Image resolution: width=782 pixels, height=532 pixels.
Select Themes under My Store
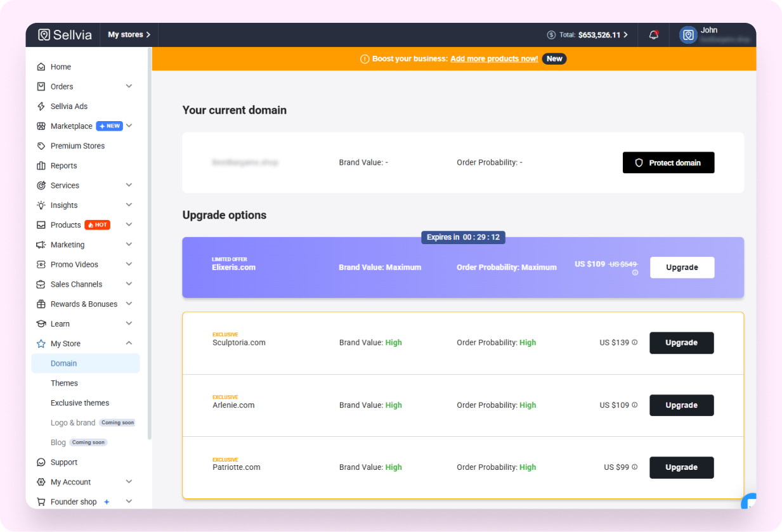click(x=64, y=383)
